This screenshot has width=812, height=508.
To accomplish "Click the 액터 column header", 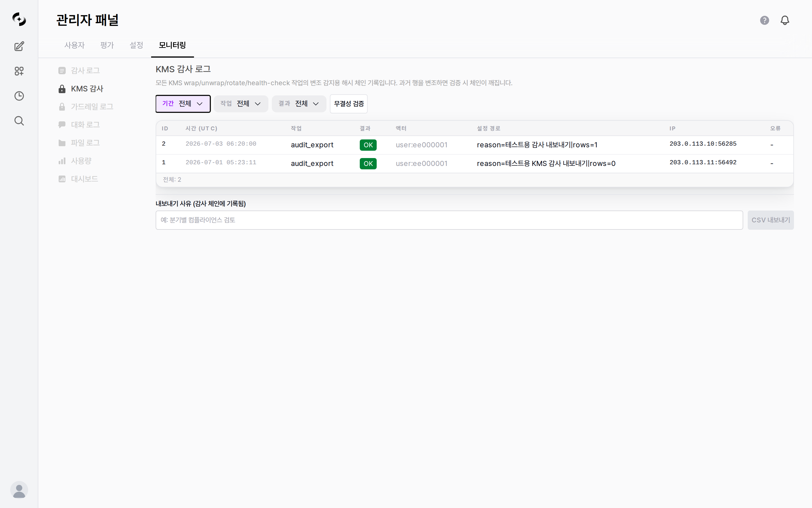I will 401,128.
